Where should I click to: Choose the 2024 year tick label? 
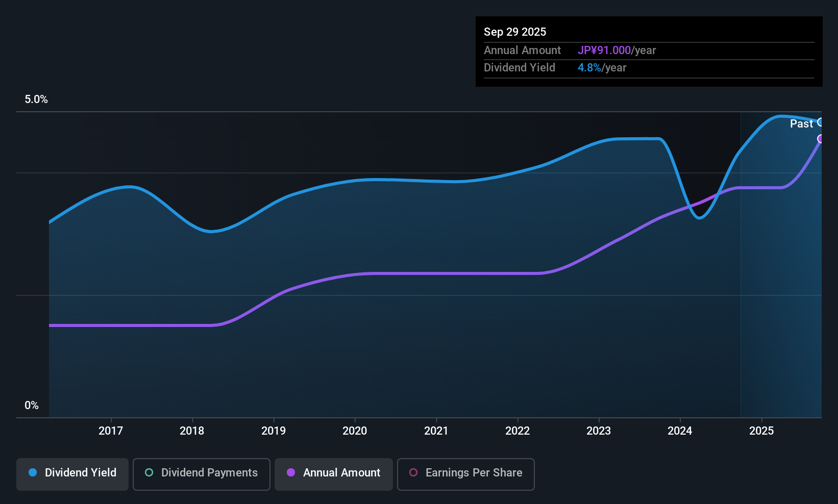click(680, 431)
